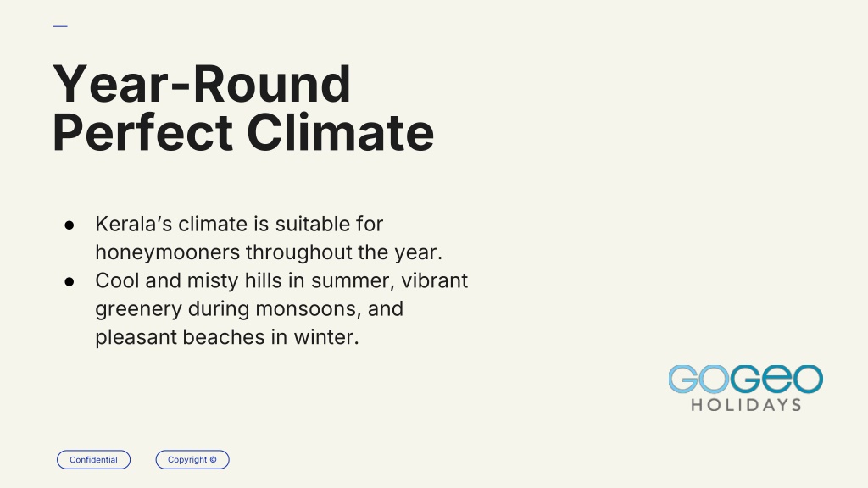Click the light blue 'GO' part of logo
Image resolution: width=868 pixels, height=488 pixels.
(x=698, y=379)
